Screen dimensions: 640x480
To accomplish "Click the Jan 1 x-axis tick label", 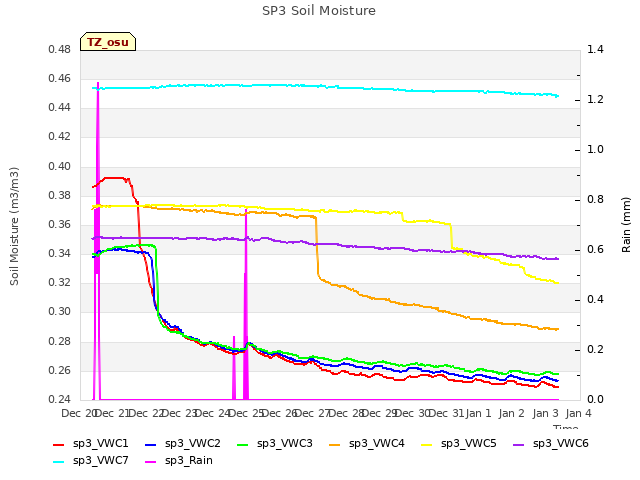I will (x=478, y=413).
